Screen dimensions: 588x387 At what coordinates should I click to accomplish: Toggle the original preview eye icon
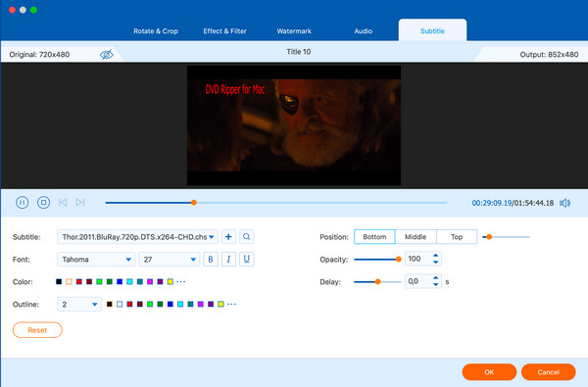click(x=107, y=55)
